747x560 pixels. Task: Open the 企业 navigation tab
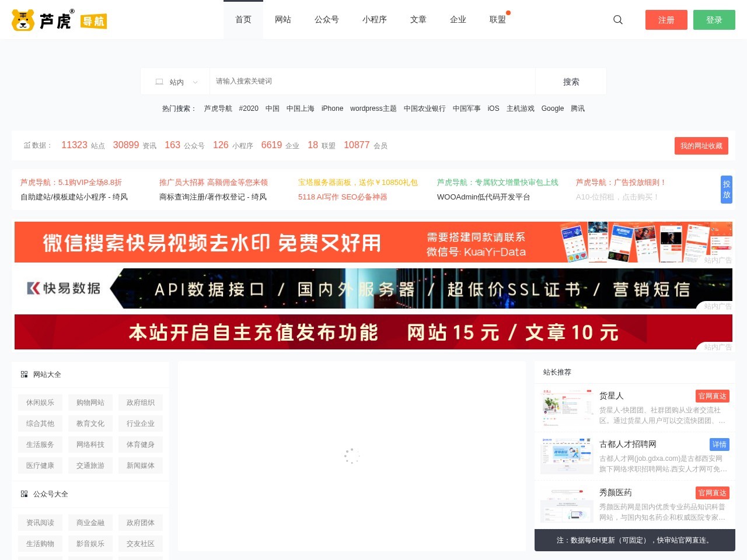(458, 20)
